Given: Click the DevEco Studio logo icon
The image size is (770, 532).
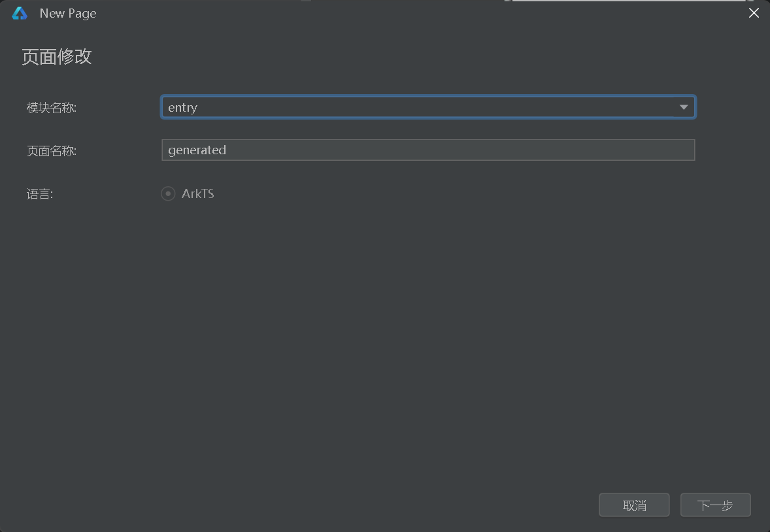Looking at the screenshot, I should point(20,13).
